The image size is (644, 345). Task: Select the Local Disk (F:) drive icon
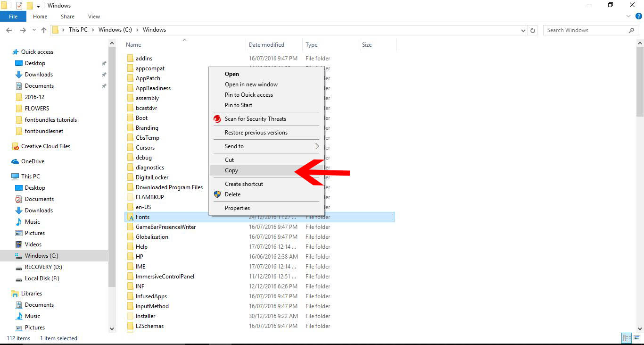19,278
